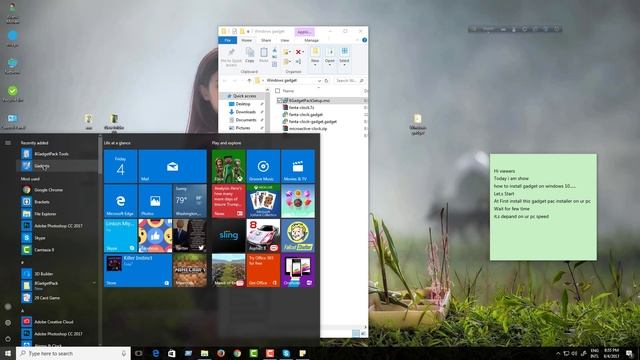
Task: Select Quick access in navigation pane
Action: pos(244,96)
